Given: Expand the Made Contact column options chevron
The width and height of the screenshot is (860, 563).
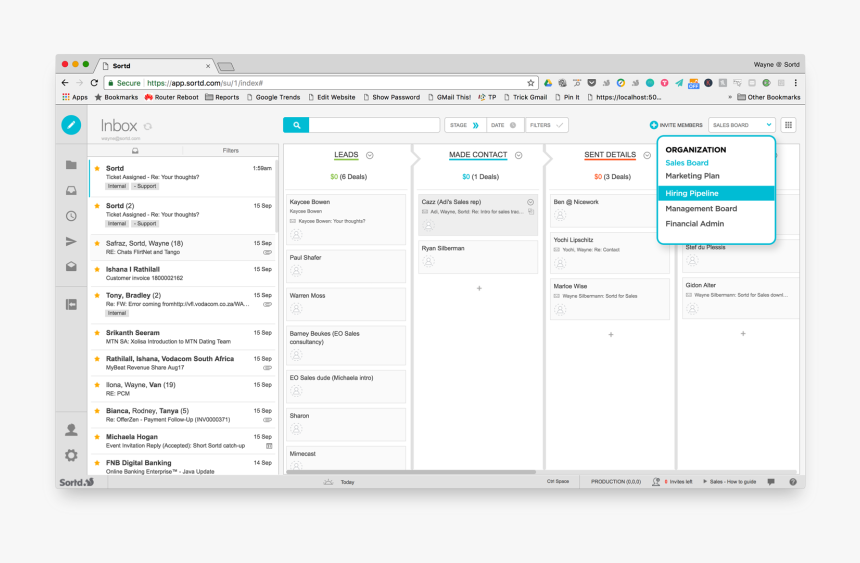Looking at the screenshot, I should click(518, 155).
